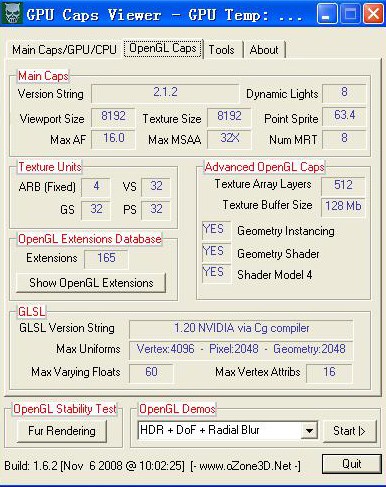386x487 pixels.
Task: Quit the application
Action: click(x=352, y=464)
